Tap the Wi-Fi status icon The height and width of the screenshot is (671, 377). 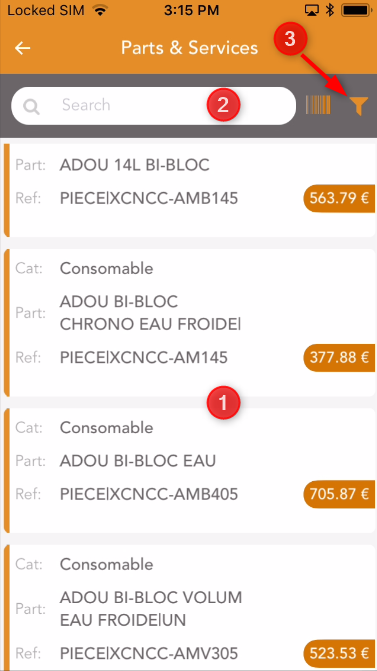coord(101,10)
